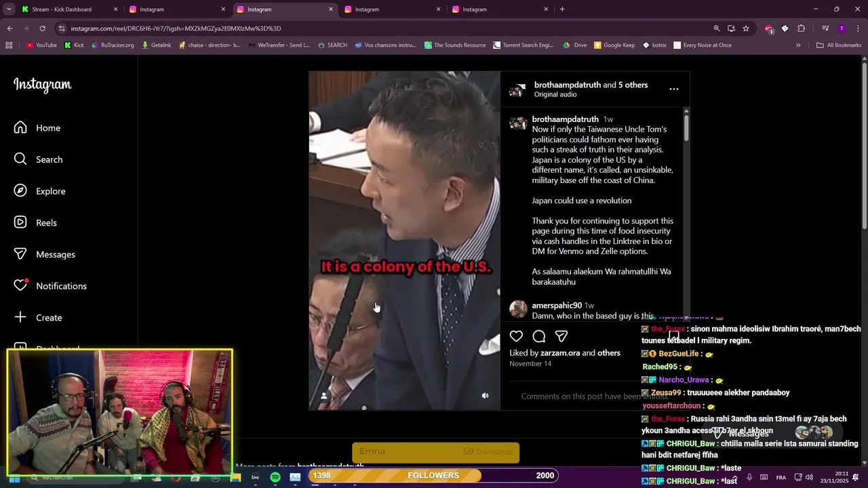The height and width of the screenshot is (488, 868).
Task: View site information icon in the address bar
Action: click(x=62, y=28)
